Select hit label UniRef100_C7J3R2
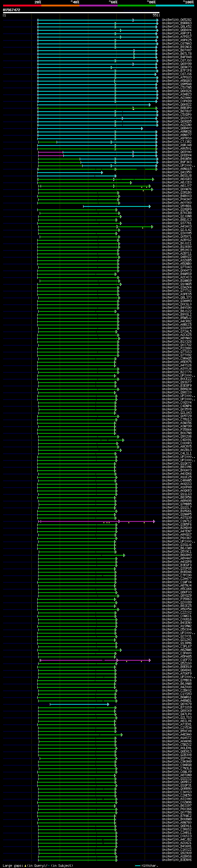The image size is (197, 868). pos(177,142)
